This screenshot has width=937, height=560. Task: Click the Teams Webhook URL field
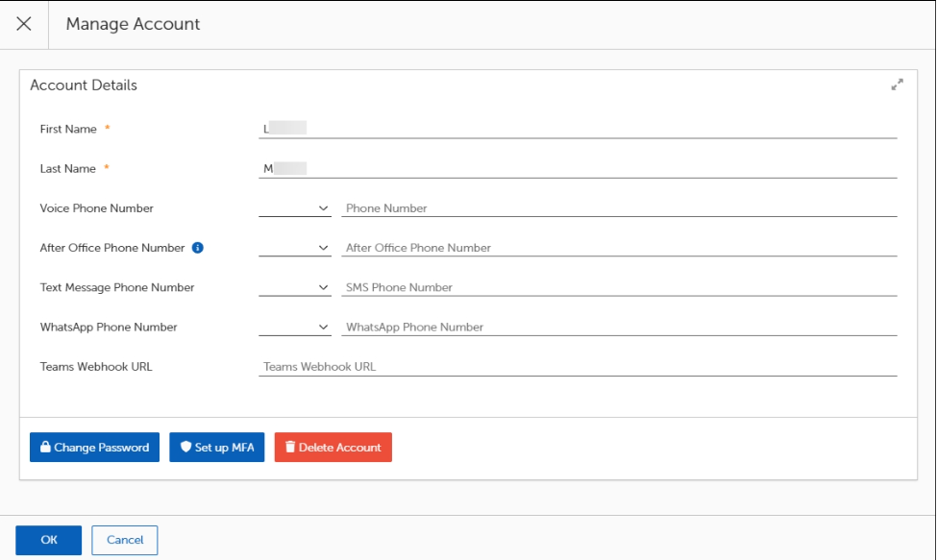[577, 367]
